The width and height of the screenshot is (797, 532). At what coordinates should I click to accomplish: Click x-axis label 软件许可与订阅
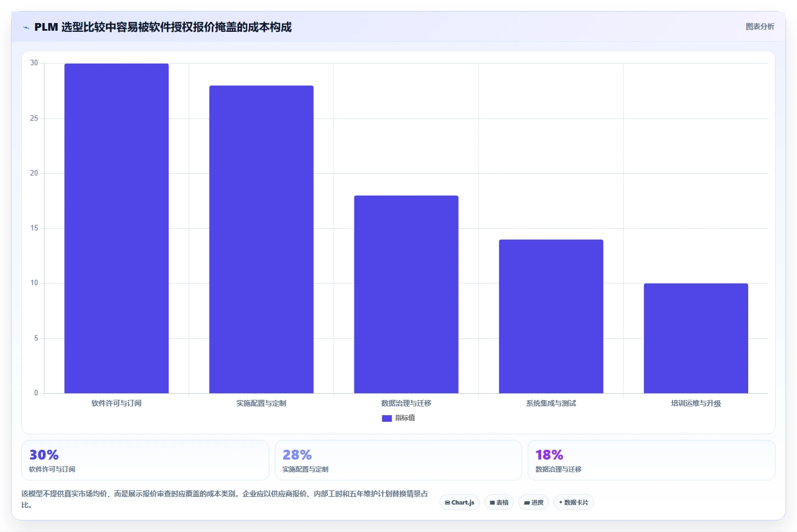point(116,403)
